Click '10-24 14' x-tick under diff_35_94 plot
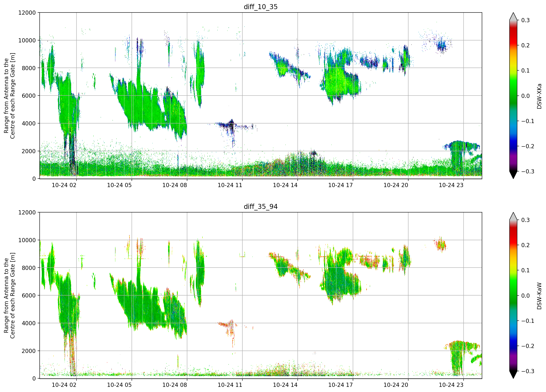The image size is (546, 392). (285, 385)
